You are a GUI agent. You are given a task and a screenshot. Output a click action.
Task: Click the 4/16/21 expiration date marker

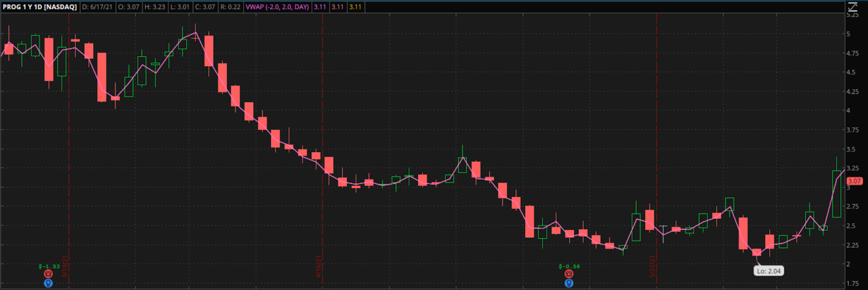click(319, 267)
